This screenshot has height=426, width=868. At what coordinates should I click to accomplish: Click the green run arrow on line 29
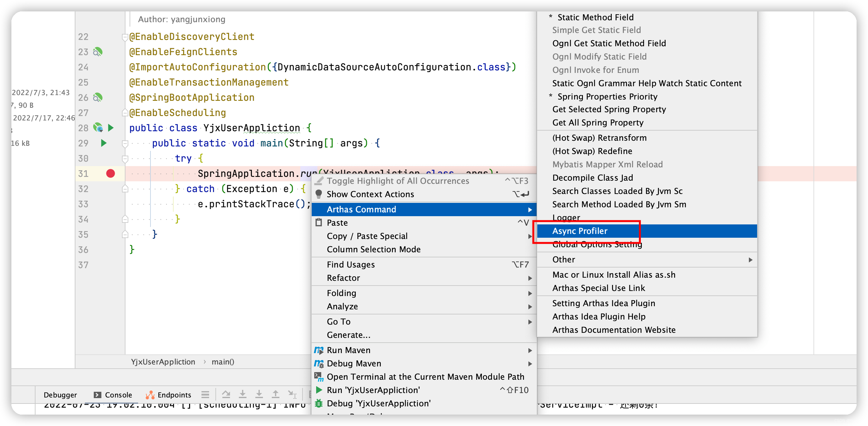[104, 143]
